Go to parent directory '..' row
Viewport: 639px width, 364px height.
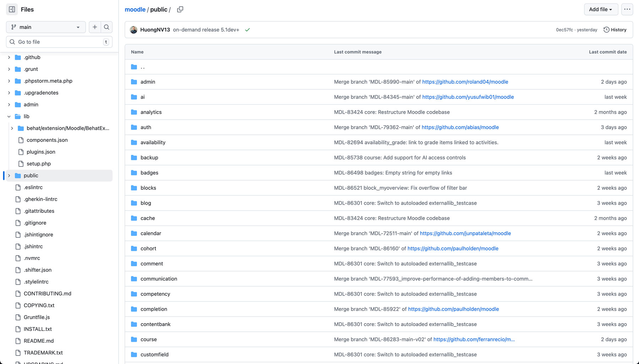click(378, 67)
